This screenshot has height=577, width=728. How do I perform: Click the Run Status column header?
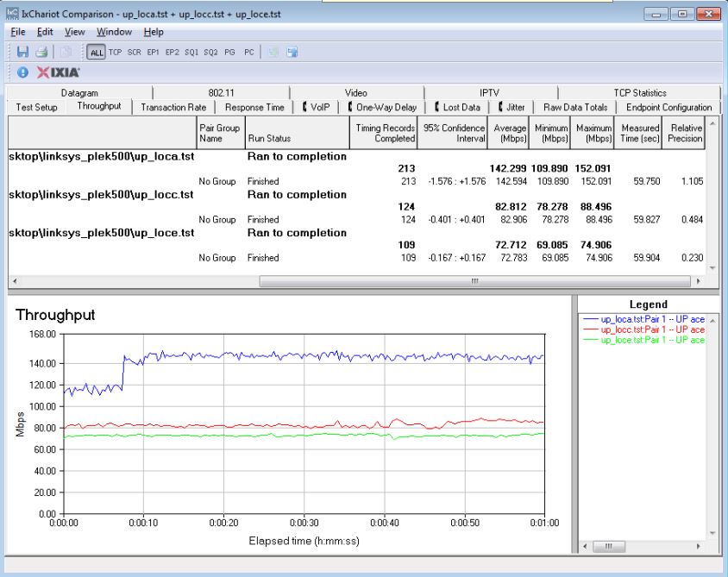(x=297, y=133)
